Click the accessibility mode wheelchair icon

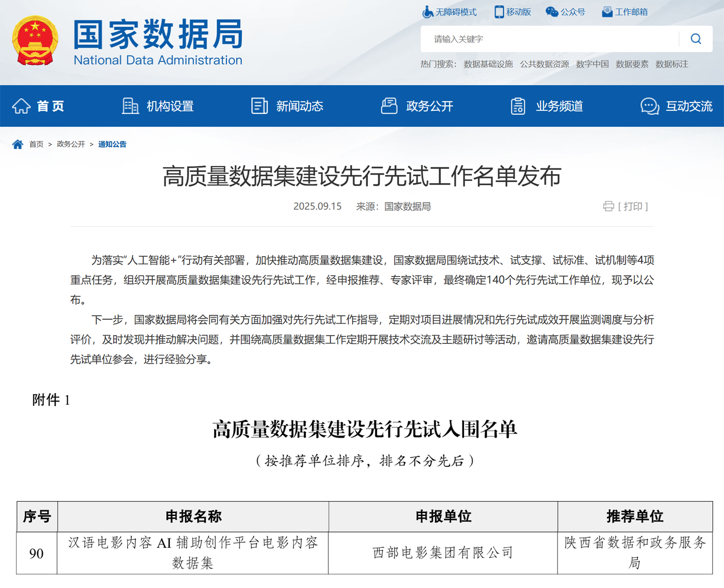(427, 12)
